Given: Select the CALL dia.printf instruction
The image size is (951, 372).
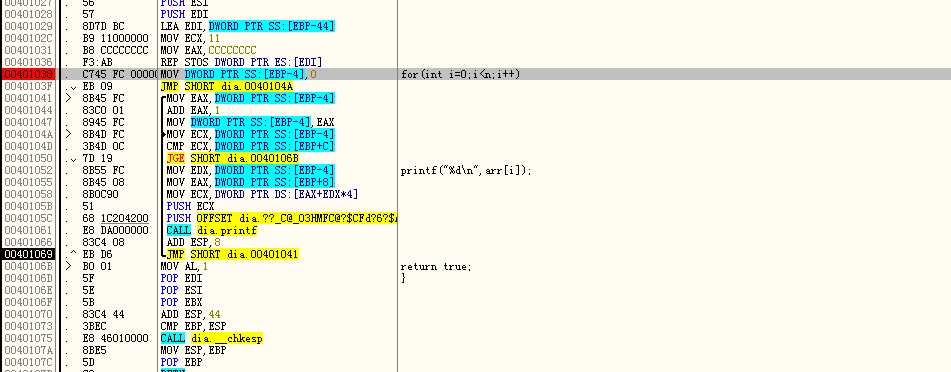Looking at the screenshot, I should pyautogui.click(x=212, y=231).
